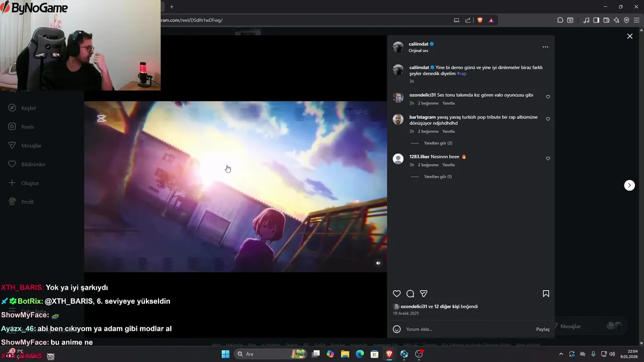
Task: Click install/cast screen icon in address bar
Action: pyautogui.click(x=456, y=20)
